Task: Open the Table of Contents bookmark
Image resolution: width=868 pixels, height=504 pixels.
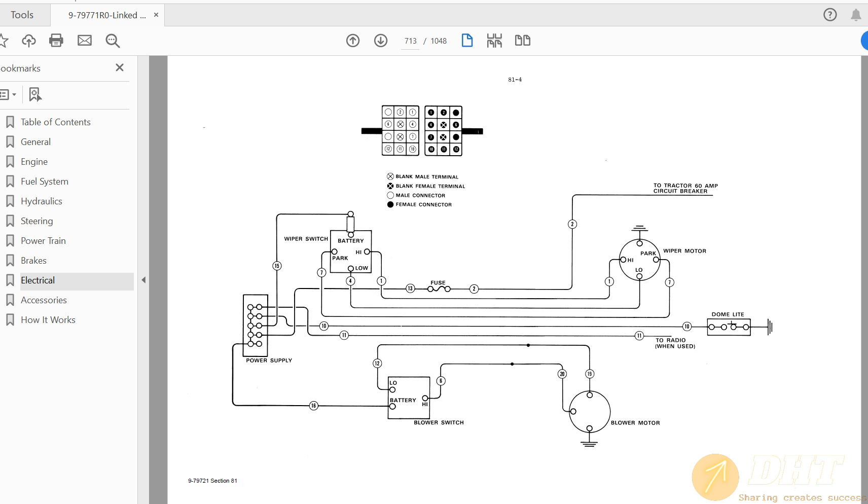Action: click(55, 122)
